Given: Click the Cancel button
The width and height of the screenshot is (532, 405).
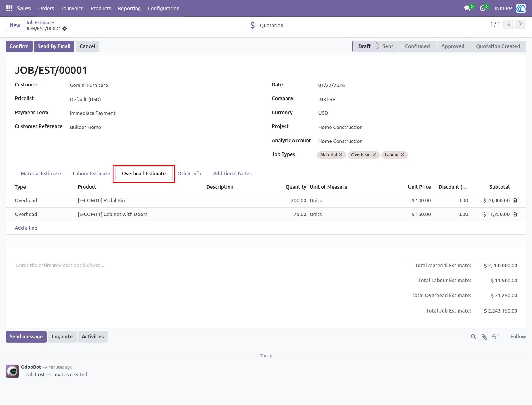Looking at the screenshot, I should coord(88,46).
